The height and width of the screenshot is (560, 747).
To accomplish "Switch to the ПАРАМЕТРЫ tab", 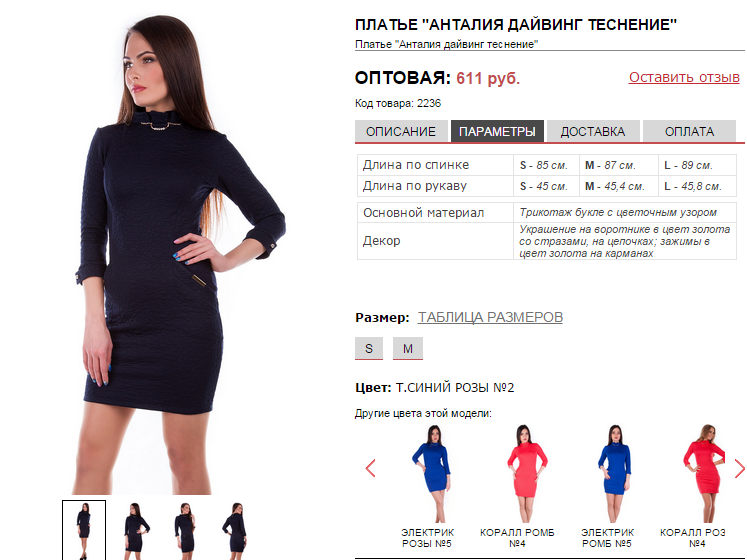I will click(497, 131).
